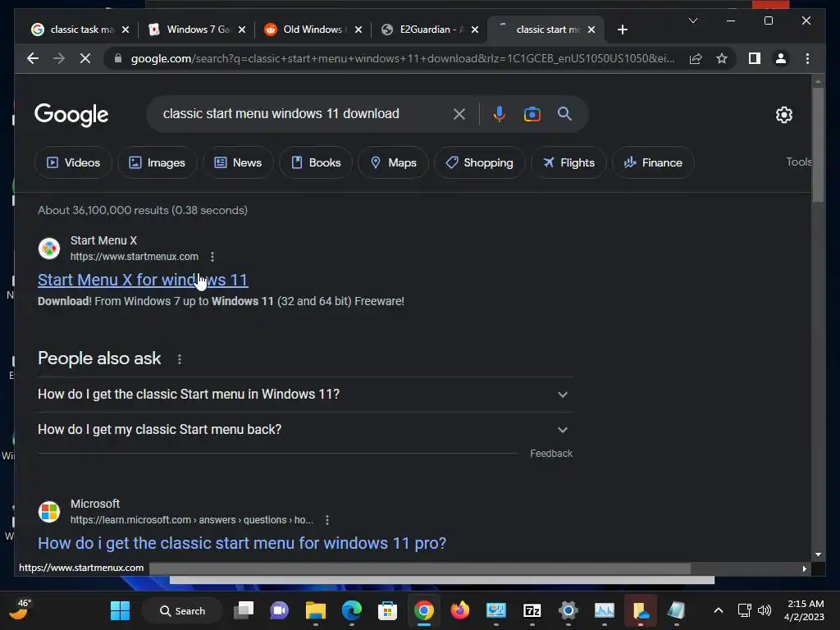Submit search with magnifier icon

[x=564, y=113]
